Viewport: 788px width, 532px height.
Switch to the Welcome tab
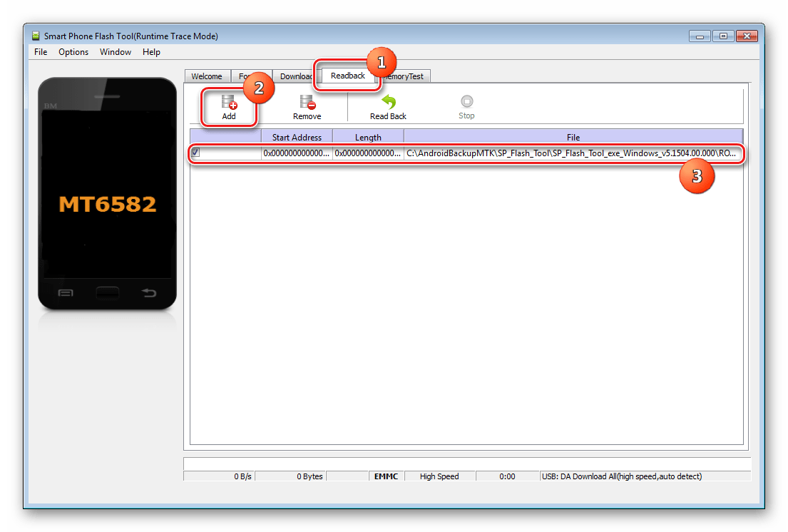click(207, 76)
